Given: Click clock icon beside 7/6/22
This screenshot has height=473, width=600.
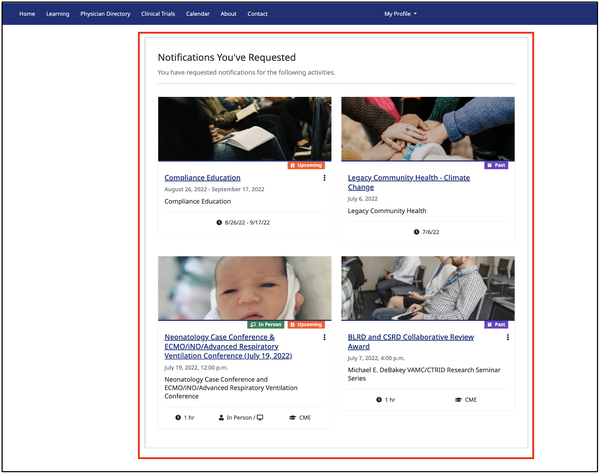Looking at the screenshot, I should pos(417,232).
